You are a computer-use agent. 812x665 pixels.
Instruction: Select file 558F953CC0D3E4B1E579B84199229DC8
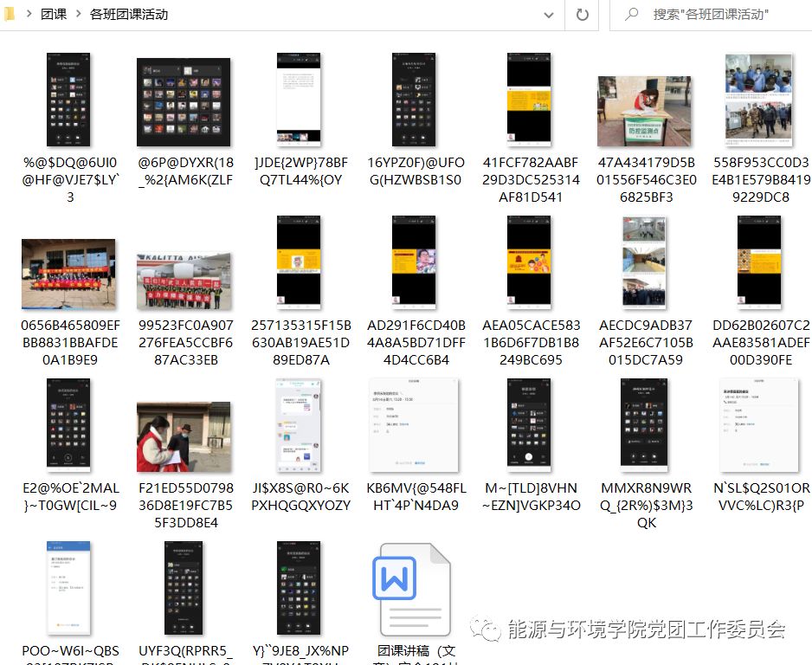click(x=758, y=100)
